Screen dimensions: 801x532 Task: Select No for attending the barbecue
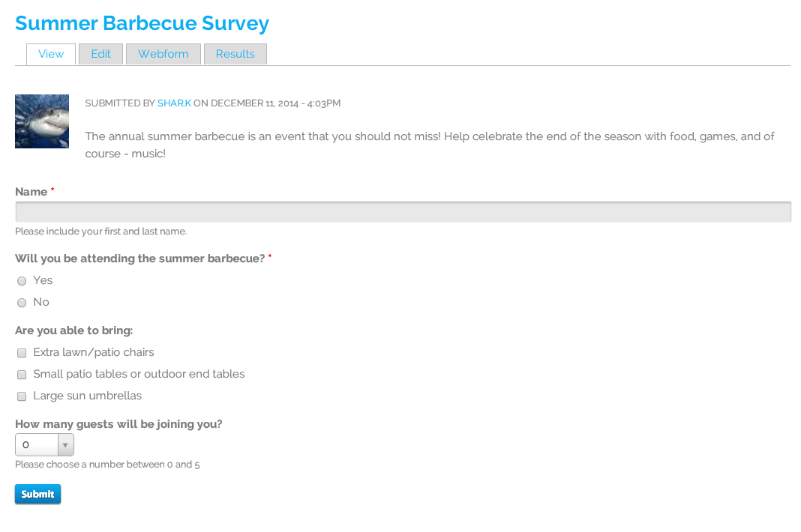click(22, 303)
